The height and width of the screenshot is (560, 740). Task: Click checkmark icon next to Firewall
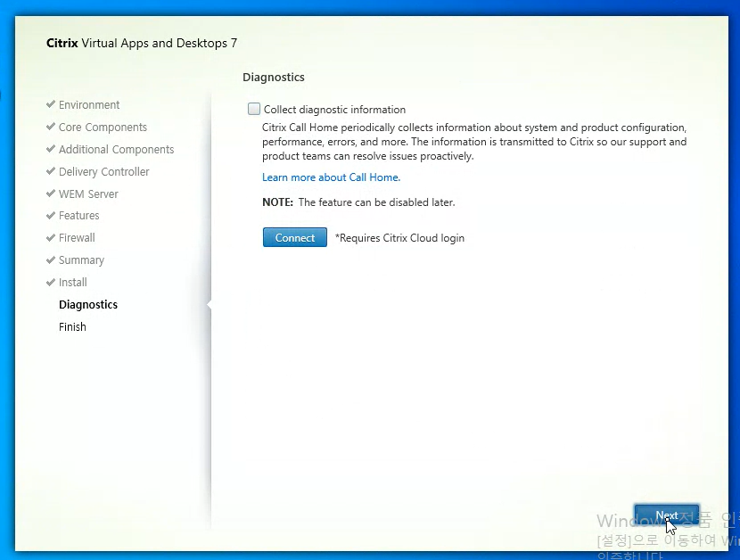[x=51, y=237]
